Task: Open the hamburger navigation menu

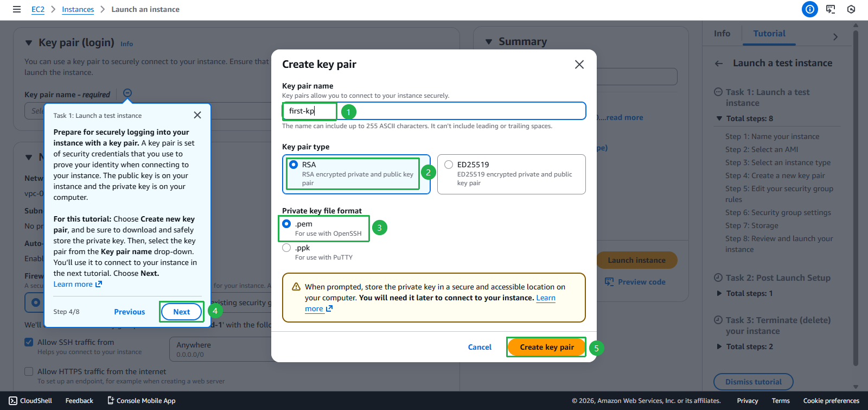Action: tap(17, 9)
